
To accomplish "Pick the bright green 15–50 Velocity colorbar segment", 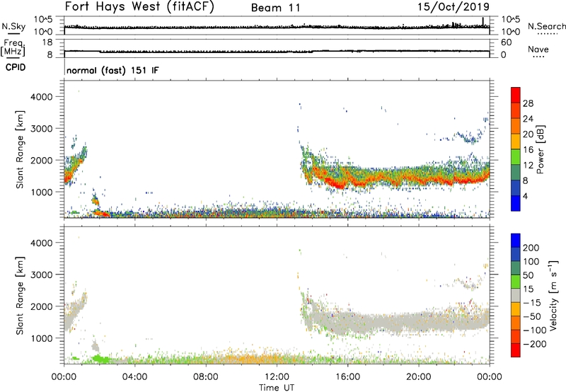I will coord(516,282).
